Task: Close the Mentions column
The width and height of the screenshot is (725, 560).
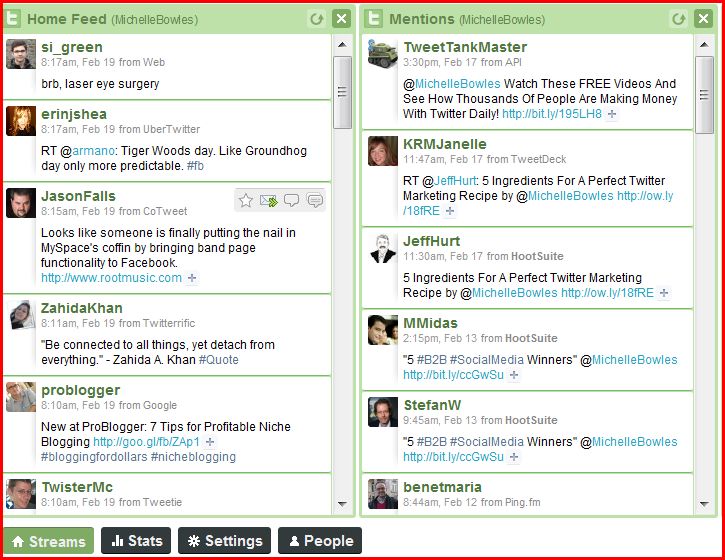Action: pos(703,19)
